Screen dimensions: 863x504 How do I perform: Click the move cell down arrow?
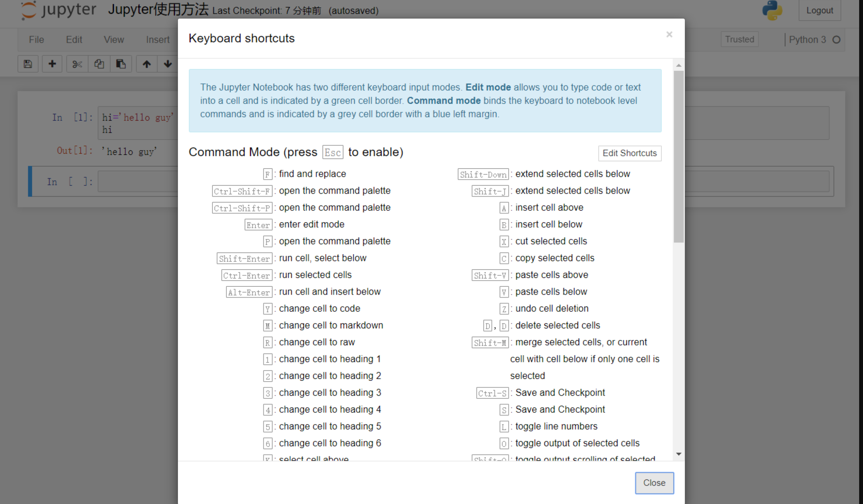[x=167, y=64]
